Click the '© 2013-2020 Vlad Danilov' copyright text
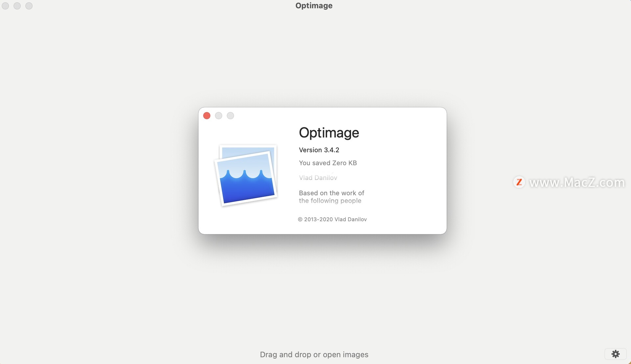 [332, 219]
